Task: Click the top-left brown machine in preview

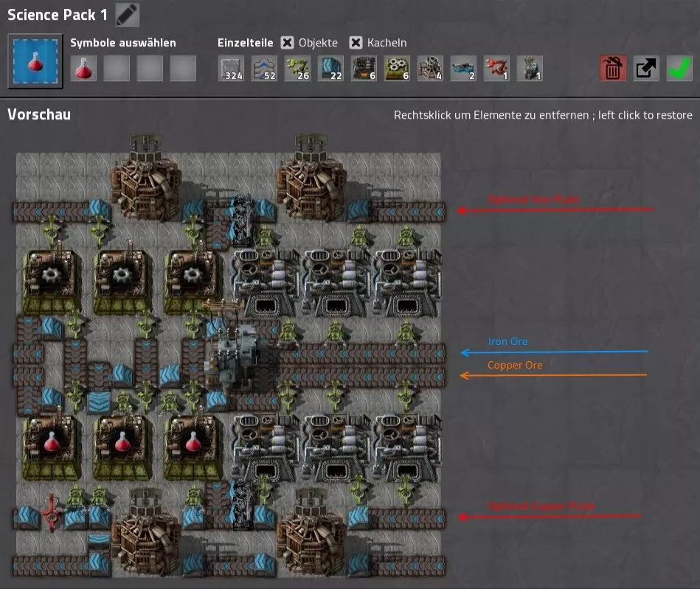Action: [146, 178]
